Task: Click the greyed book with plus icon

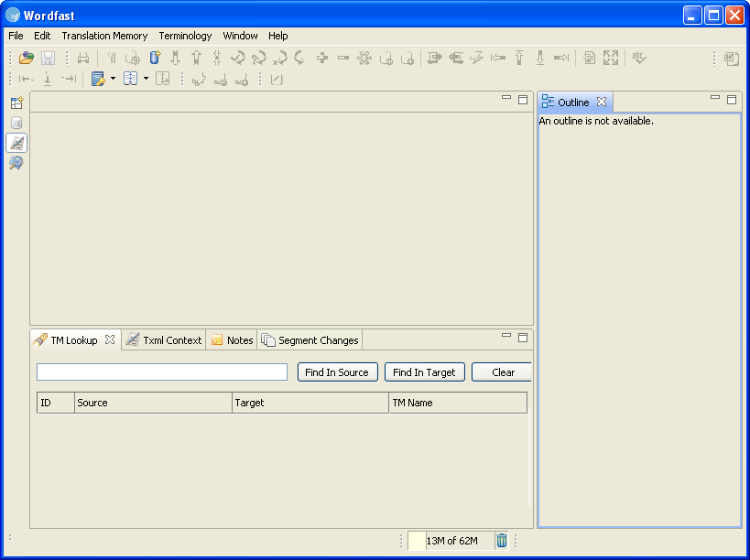Action: [x=163, y=79]
